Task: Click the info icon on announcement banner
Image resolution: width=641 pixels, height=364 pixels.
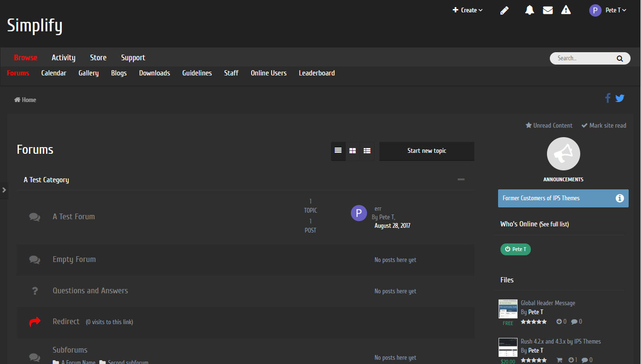Action: click(620, 198)
